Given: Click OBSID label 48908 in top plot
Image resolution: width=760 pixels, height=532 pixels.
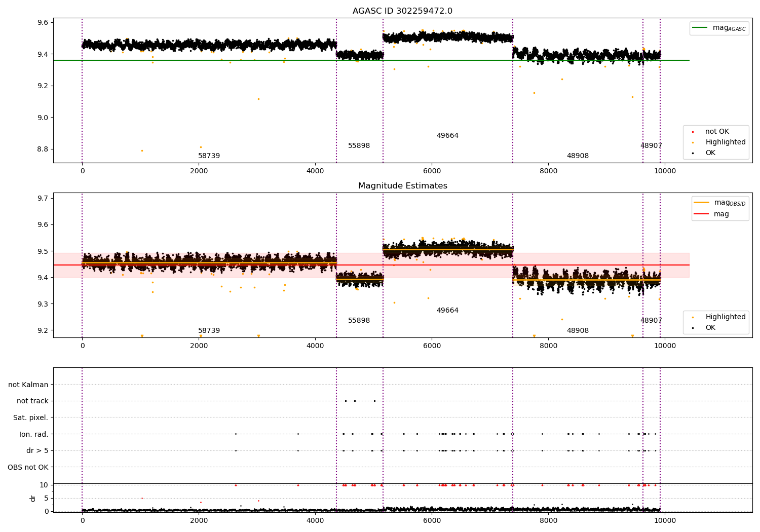Looking at the screenshot, I should [x=578, y=156].
